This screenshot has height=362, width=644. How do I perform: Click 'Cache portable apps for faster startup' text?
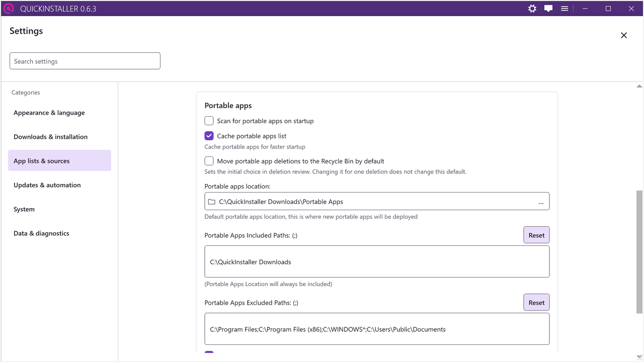click(255, 147)
